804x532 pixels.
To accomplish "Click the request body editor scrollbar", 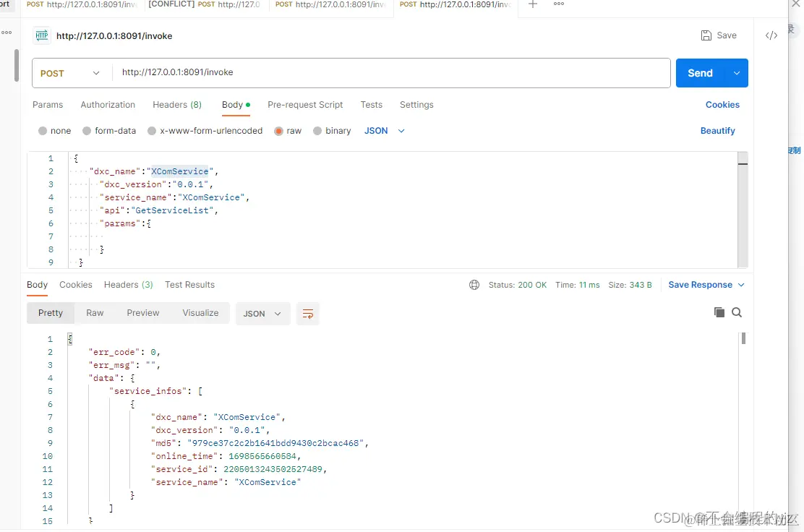I will click(x=743, y=210).
